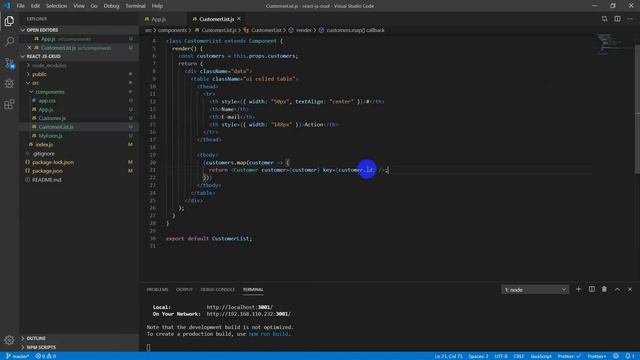
Task: Click the render breadcrumb segment
Action: coord(304,30)
